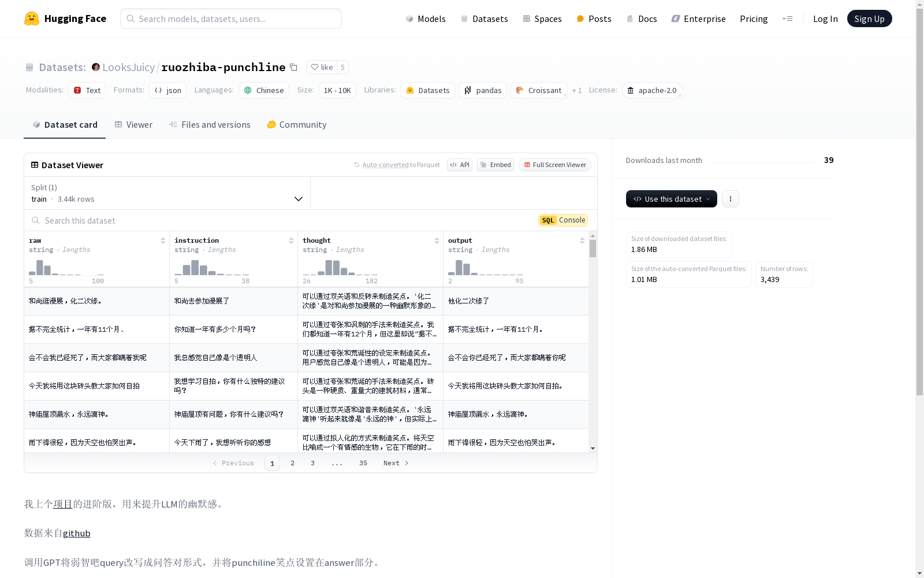Open the API button in Dataset Viewer
The image size is (924, 578).
[x=460, y=165]
